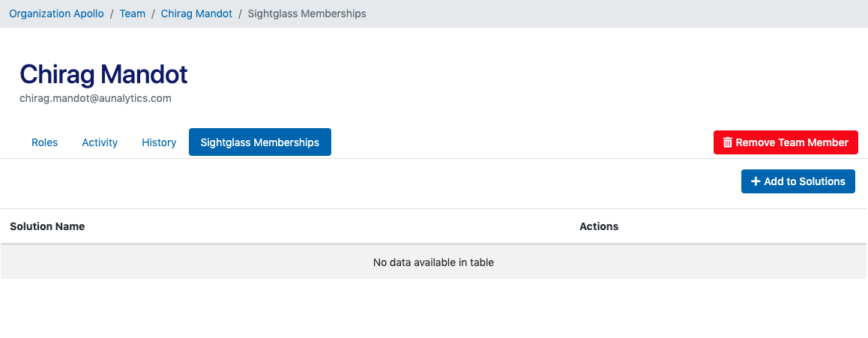Click Sightglass Memberships breadcrumb text
Viewport: 868px width, 338px height.
pyautogui.click(x=307, y=13)
